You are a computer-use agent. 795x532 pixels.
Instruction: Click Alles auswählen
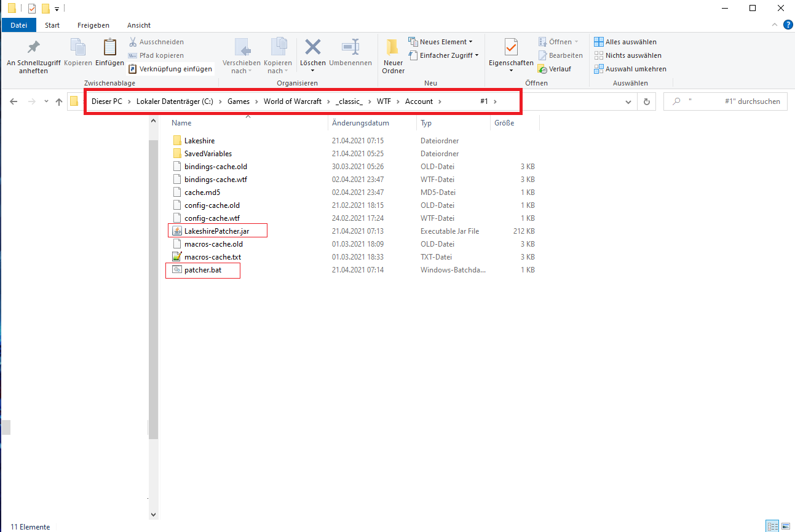pos(625,42)
